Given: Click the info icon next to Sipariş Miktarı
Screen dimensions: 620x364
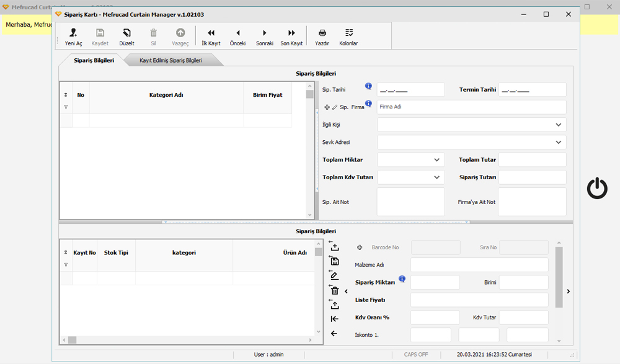Looking at the screenshot, I should [x=402, y=280].
